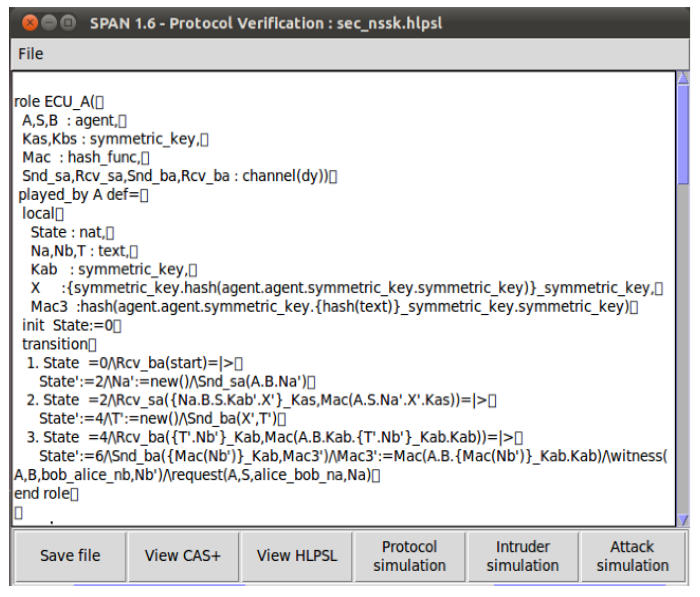This screenshot has width=700, height=597.
Task: Close the SPAN Protocol Verification window
Action: (x=30, y=23)
